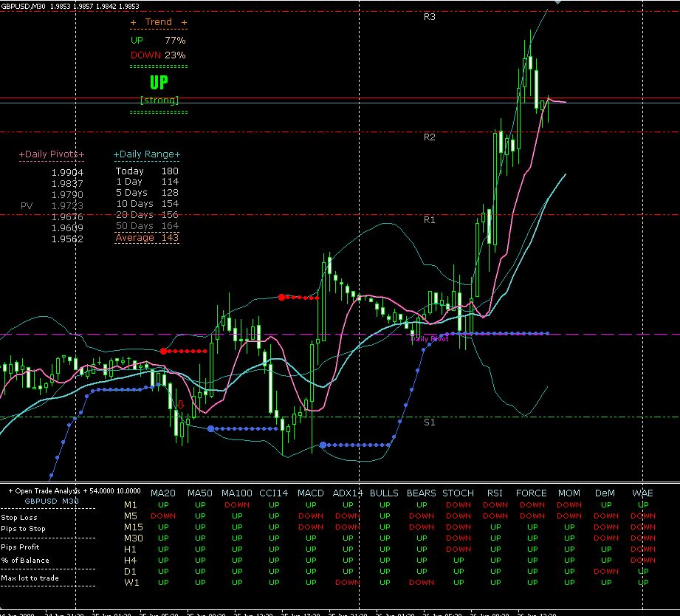Click the 'PV' pivot label
The height and width of the screenshot is (616, 680).
(x=27, y=205)
